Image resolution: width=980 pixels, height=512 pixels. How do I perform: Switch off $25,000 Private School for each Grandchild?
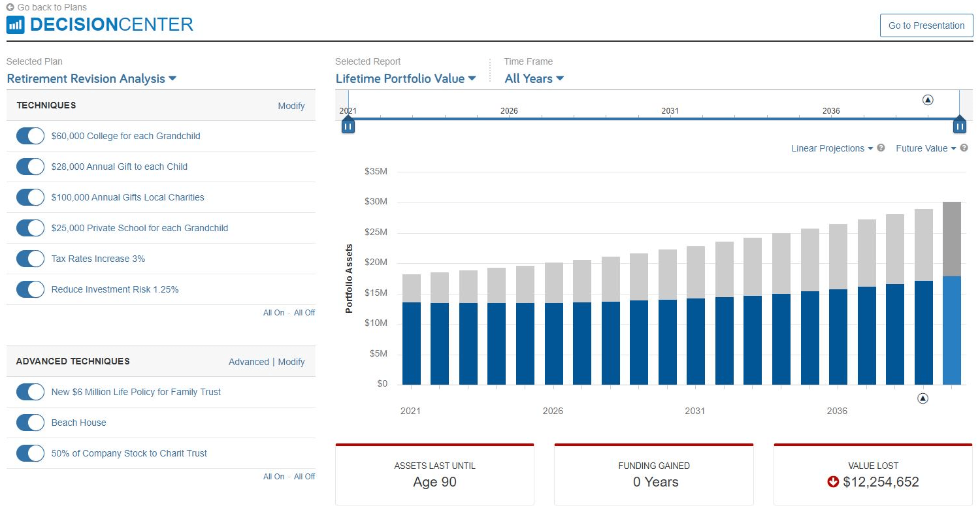click(30, 228)
